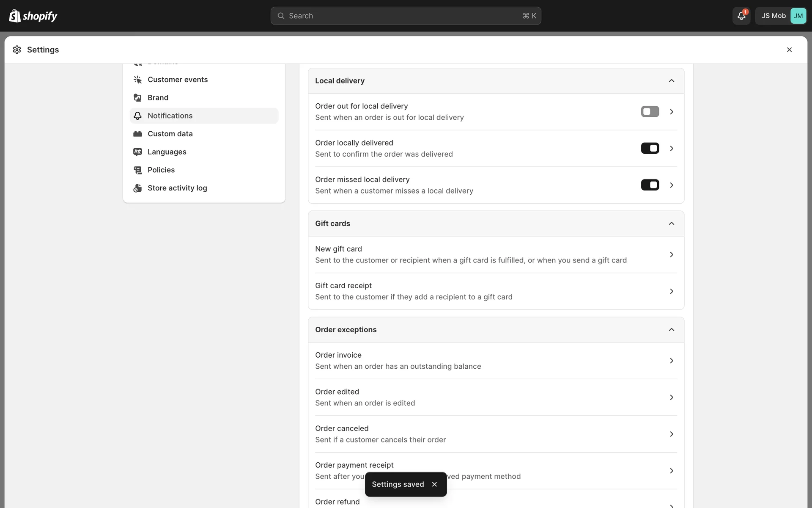This screenshot has width=812, height=508.
Task: Collapse the Gift cards section
Action: [x=671, y=224]
